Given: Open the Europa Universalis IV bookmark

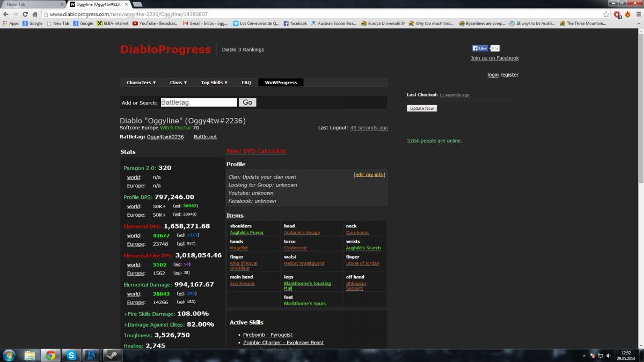Looking at the screenshot, I should tap(383, 24).
